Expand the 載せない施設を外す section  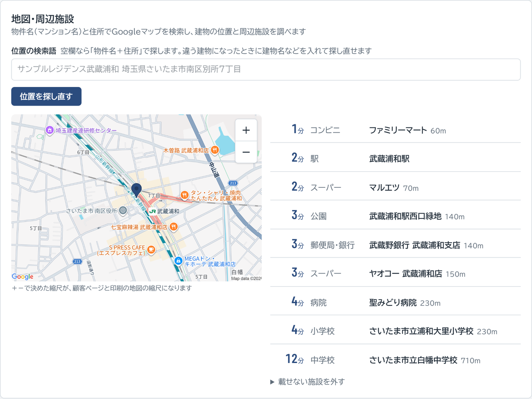click(x=308, y=382)
